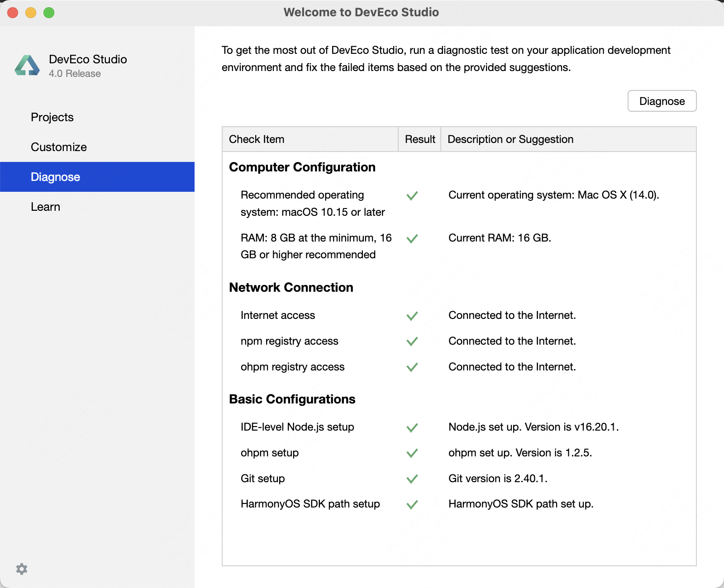Viewport: 724px width, 588px height.
Task: Maximize the window with the green button
Action: [x=49, y=13]
